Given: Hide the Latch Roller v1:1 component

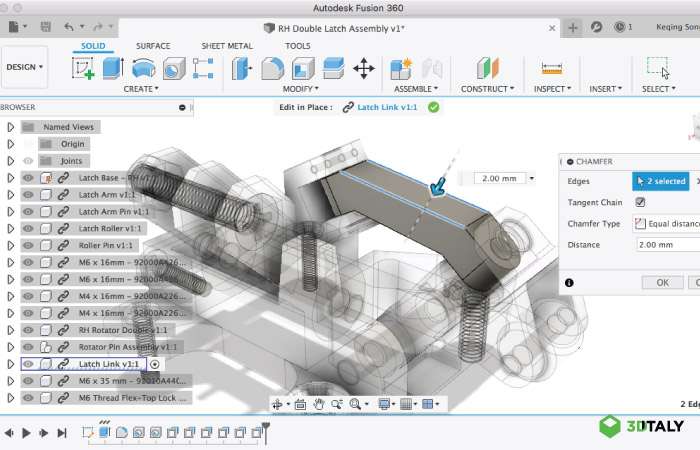Looking at the screenshot, I should pyautogui.click(x=28, y=229).
